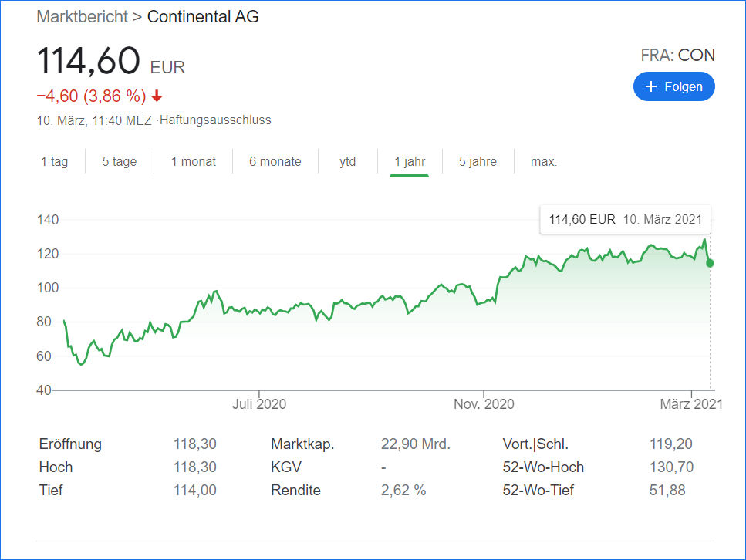This screenshot has height=560, width=746.
Task: Click the Tief value 114,00
Action: [195, 491]
